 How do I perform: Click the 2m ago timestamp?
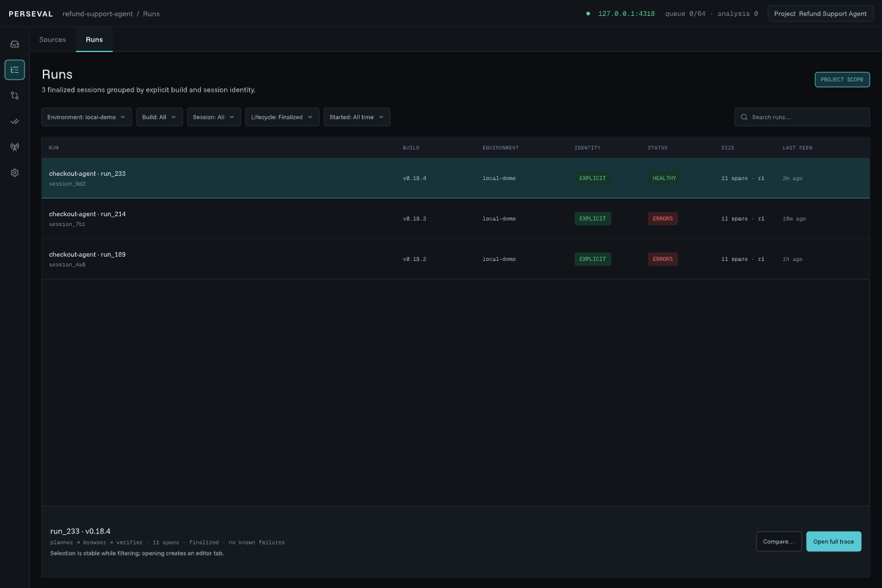[793, 178]
